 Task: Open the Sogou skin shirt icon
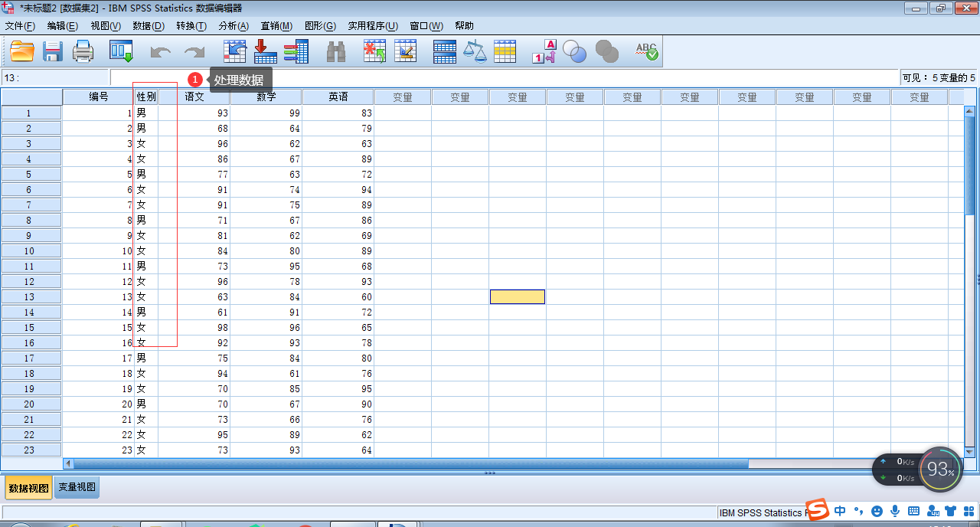tap(951, 511)
